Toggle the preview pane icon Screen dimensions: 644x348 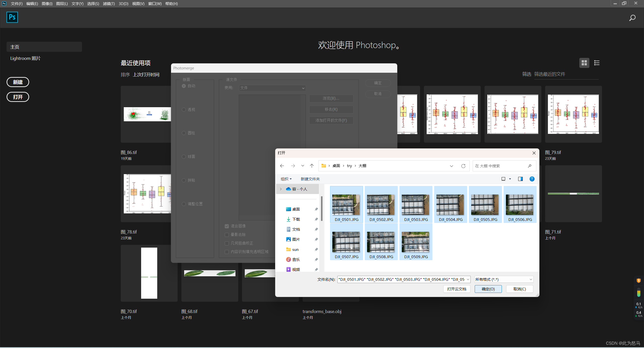(520, 179)
